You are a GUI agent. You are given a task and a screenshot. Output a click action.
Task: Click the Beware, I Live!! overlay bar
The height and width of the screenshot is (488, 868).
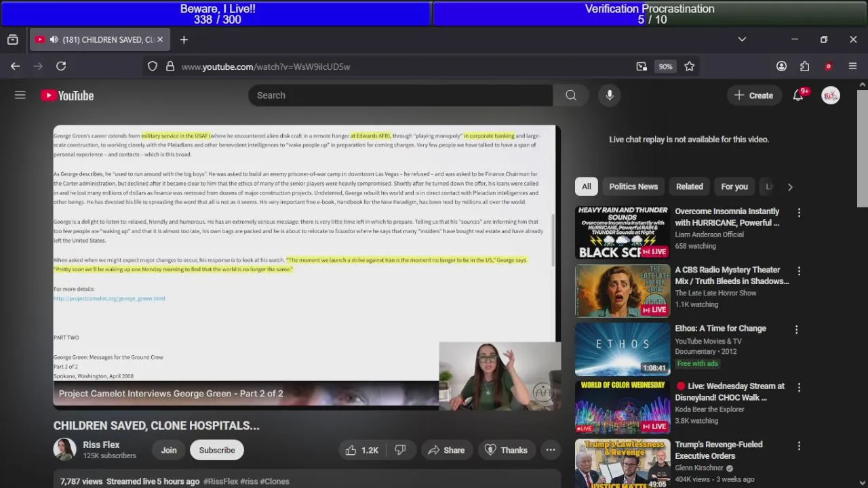[x=216, y=14]
